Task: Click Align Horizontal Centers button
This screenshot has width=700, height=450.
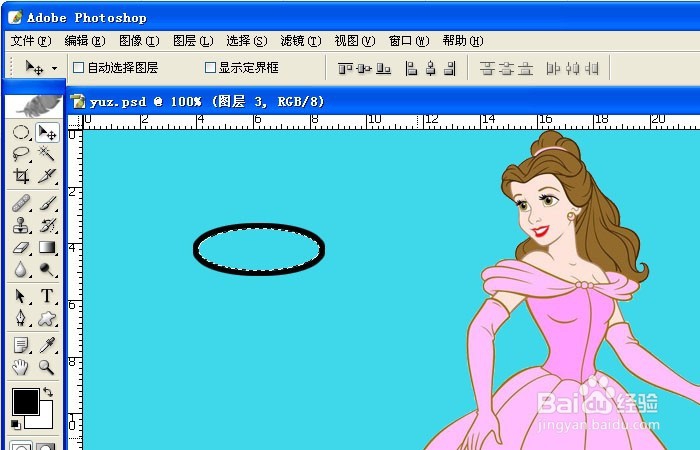Action: coord(430,68)
